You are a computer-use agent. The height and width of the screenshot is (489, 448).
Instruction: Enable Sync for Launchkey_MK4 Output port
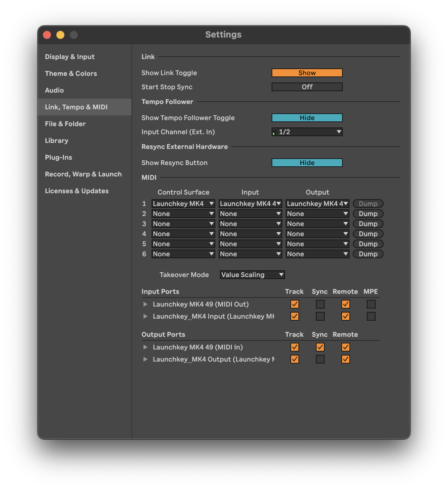320,359
